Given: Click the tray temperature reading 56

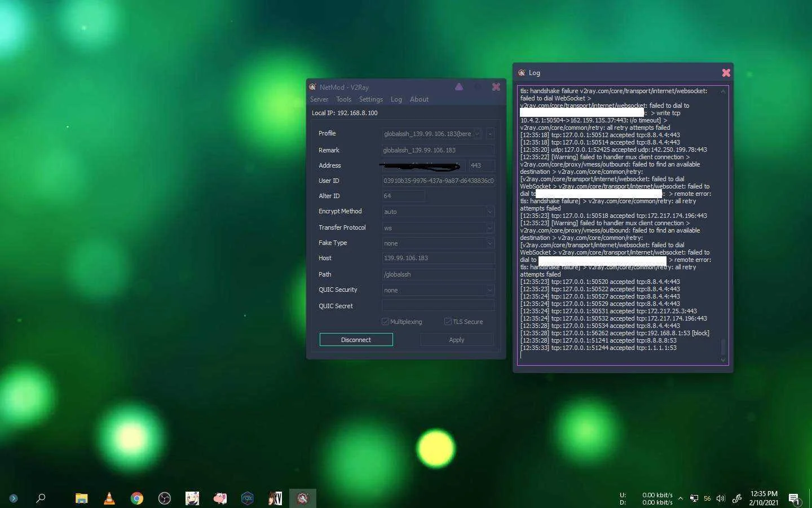Looking at the screenshot, I should 707,499.
